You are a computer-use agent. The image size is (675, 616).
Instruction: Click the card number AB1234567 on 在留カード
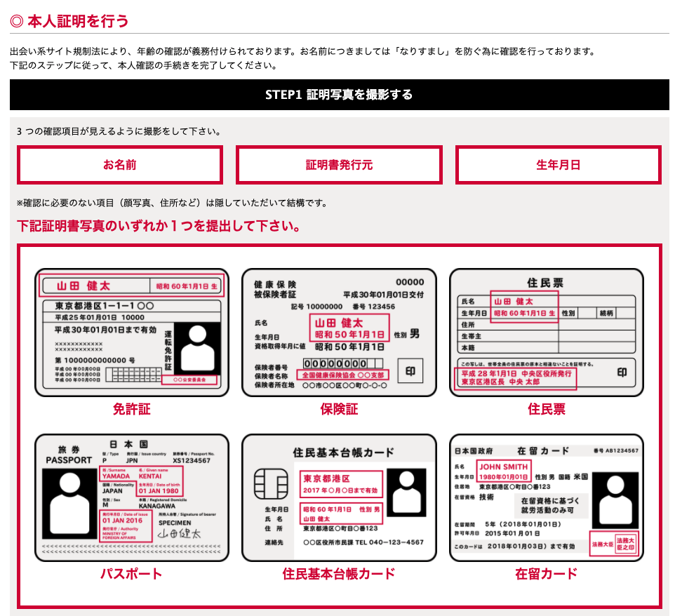(622, 450)
